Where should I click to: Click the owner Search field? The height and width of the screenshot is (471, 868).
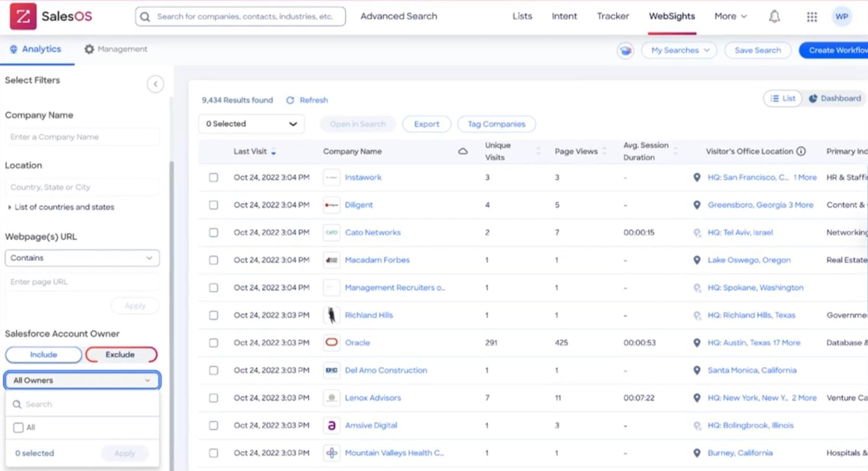pyautogui.click(x=82, y=404)
